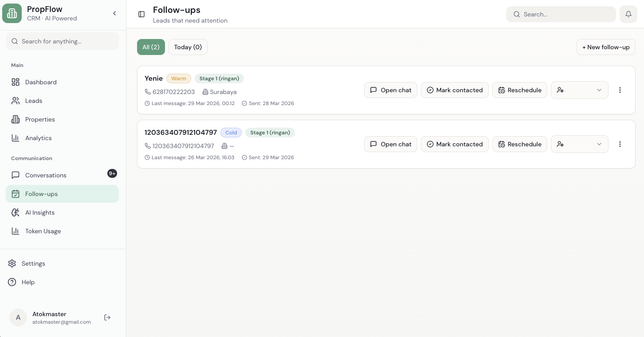644x337 pixels.
Task: Open Settings
Action: tap(62, 263)
